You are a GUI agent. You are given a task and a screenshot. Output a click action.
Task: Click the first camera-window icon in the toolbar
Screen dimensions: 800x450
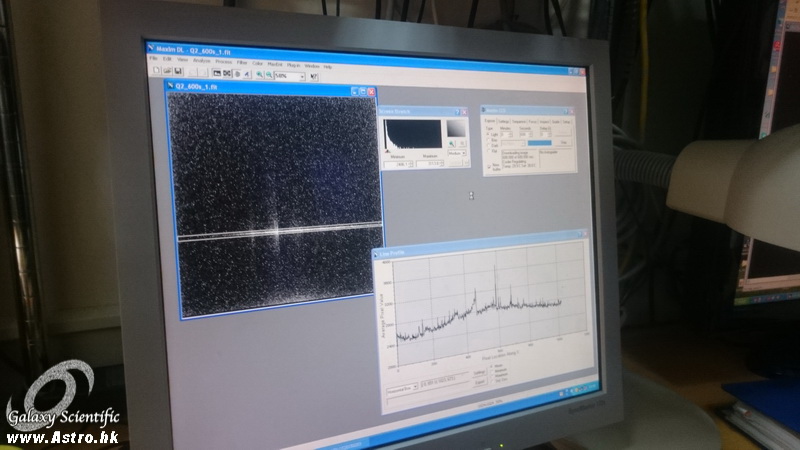pos(215,73)
